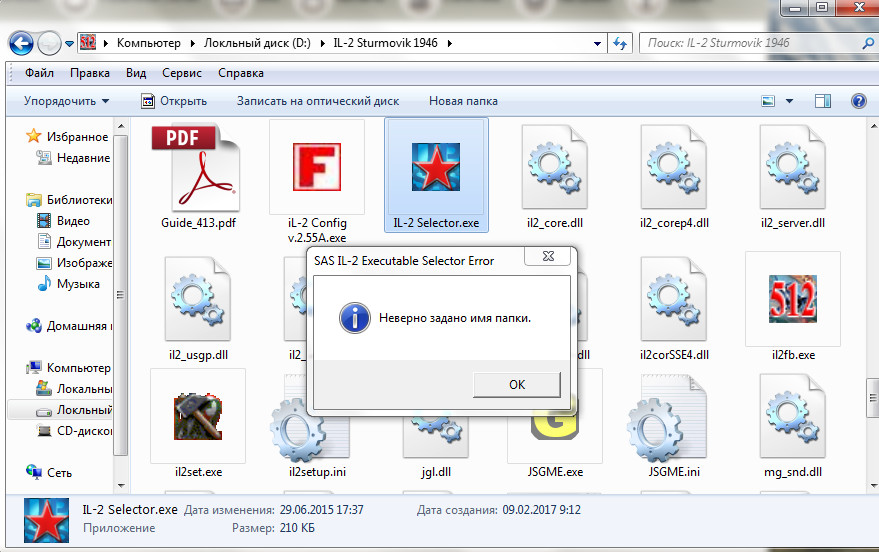879x552 pixels.
Task: Select the il2_corep4.dll file icon
Action: (673, 167)
